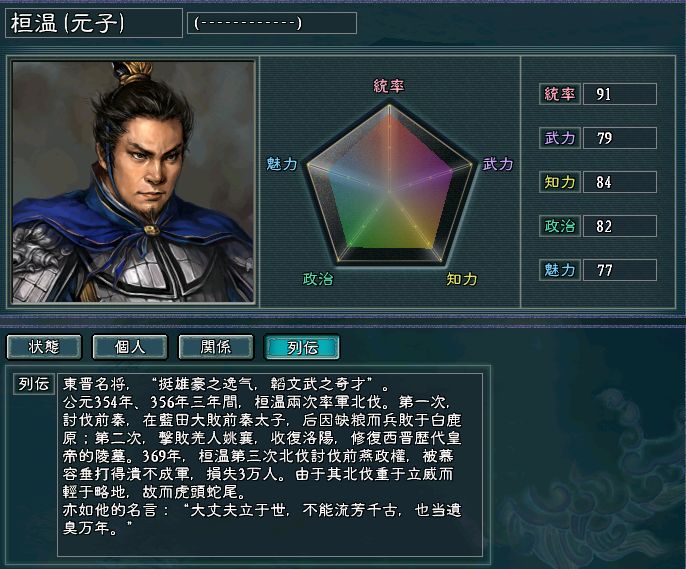Select the 武力 value field showing 79

point(620,138)
